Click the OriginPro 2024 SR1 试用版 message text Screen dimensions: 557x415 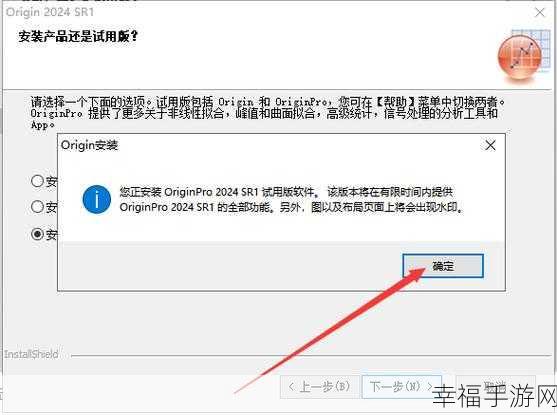point(292,199)
